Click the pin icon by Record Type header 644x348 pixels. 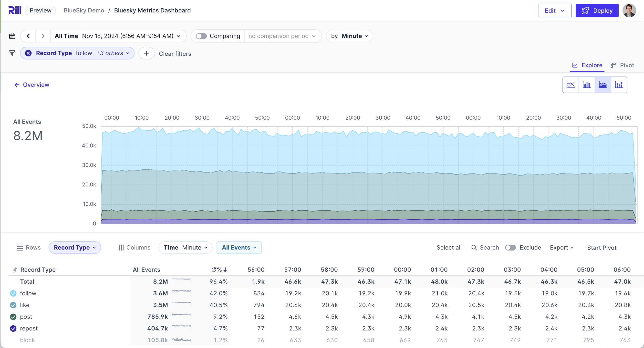(15, 270)
